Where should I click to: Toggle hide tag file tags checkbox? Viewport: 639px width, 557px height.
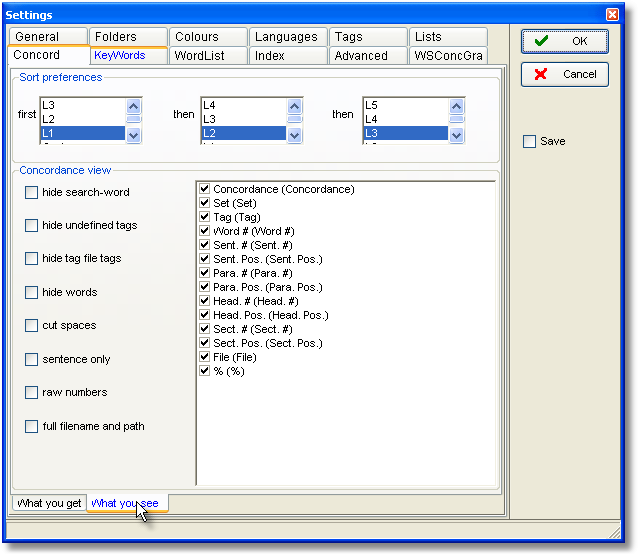(x=31, y=258)
